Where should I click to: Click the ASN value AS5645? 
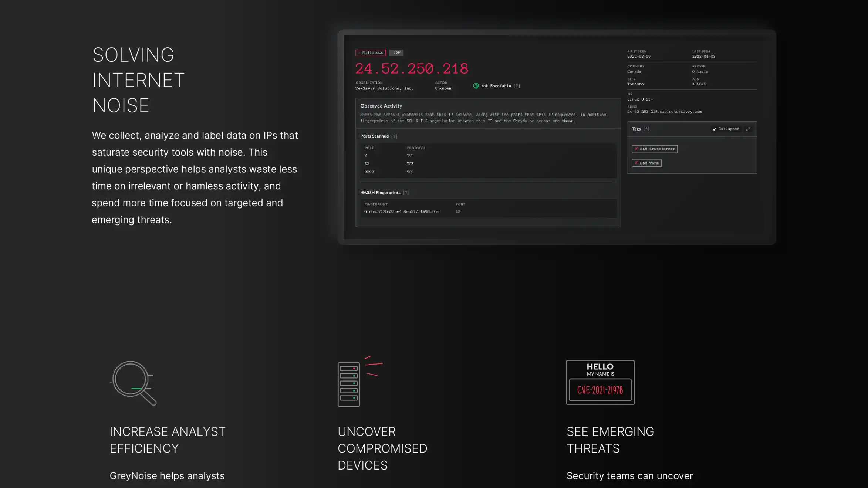(x=699, y=84)
